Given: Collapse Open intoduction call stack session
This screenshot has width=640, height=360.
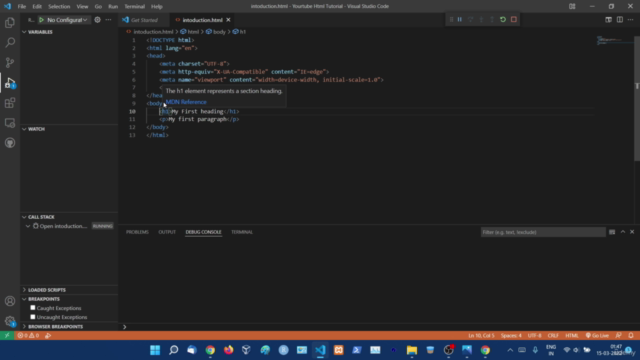Looking at the screenshot, I should tap(28, 226).
